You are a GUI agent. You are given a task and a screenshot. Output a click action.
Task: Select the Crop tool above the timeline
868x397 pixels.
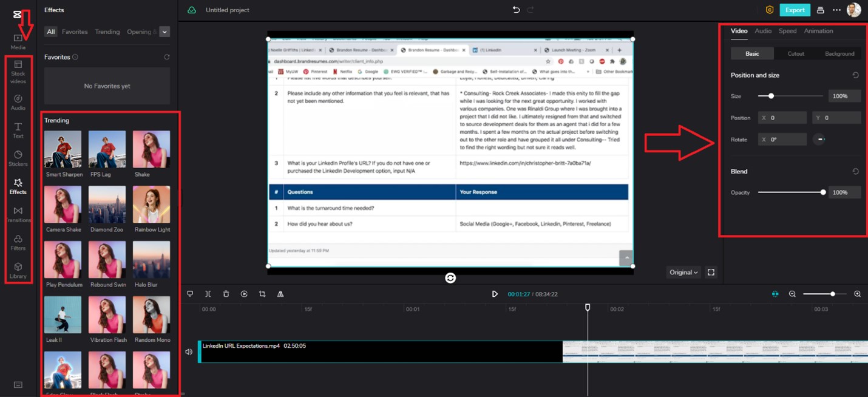pos(262,293)
